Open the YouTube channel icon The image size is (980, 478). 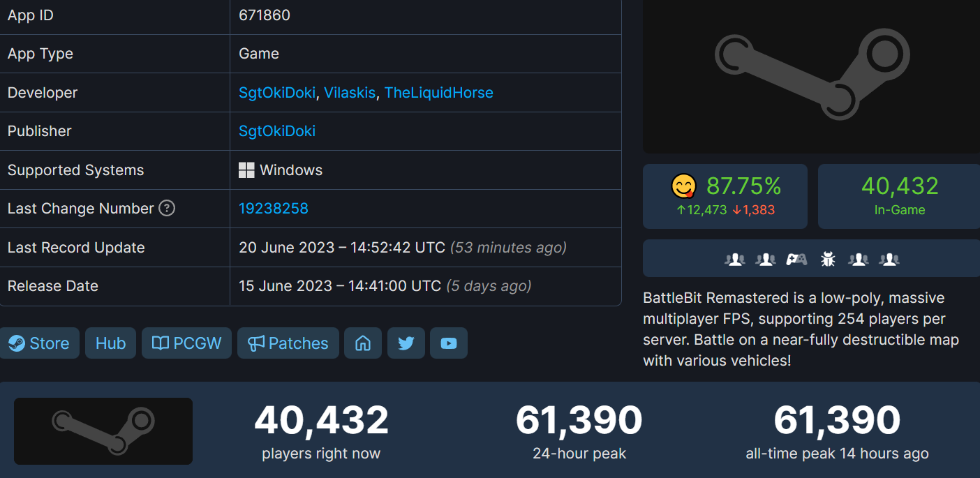(449, 343)
